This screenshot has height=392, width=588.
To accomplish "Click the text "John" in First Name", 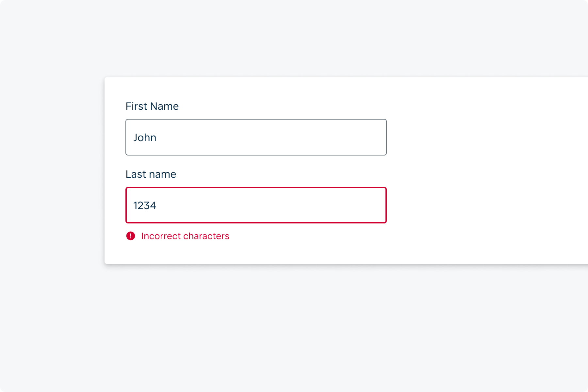I will coord(145,138).
